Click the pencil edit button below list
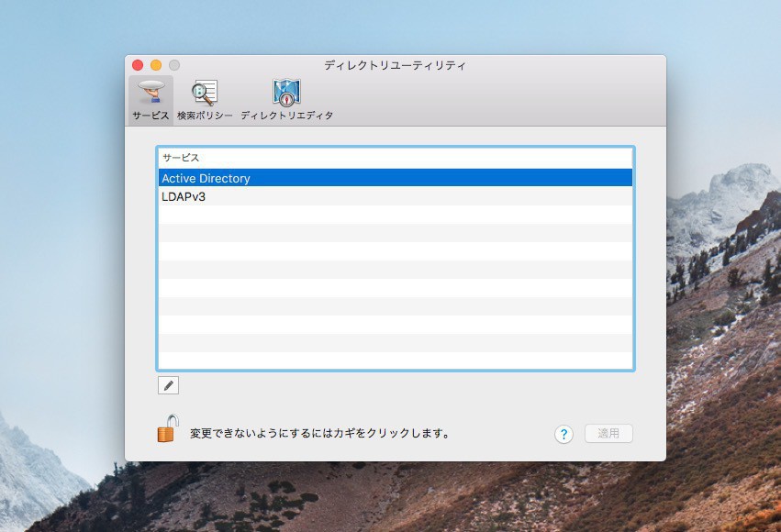781x532 pixels. pos(168,385)
